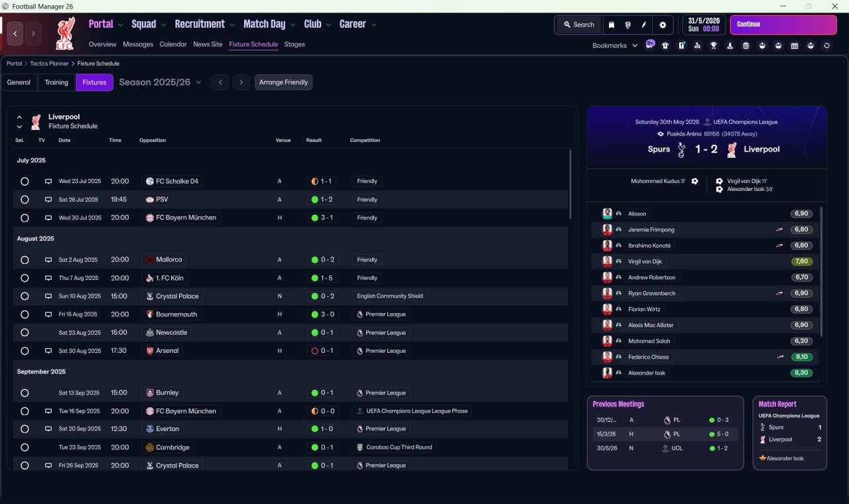Select the 1. FC Köln fixture radio button
The height and width of the screenshot is (504, 849).
point(25,278)
